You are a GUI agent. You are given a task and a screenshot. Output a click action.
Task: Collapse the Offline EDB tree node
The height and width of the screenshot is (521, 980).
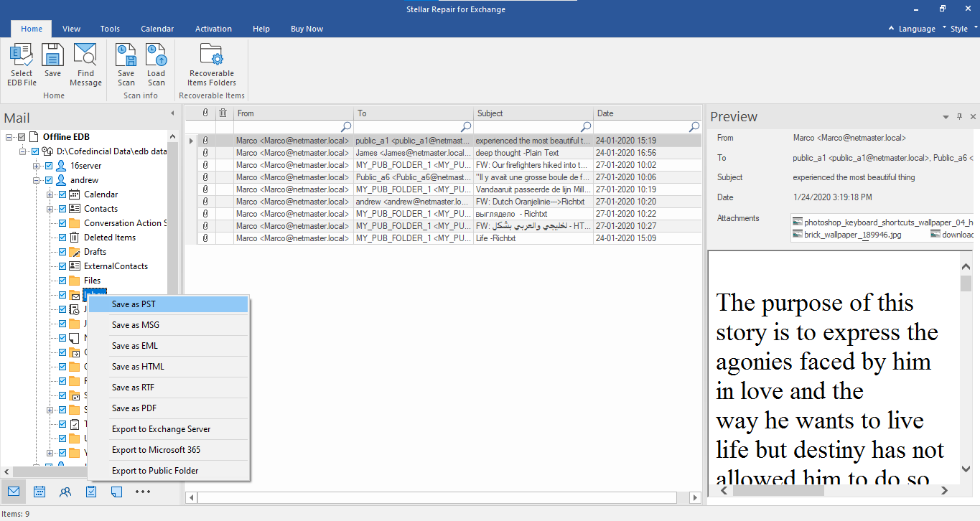pos(9,137)
